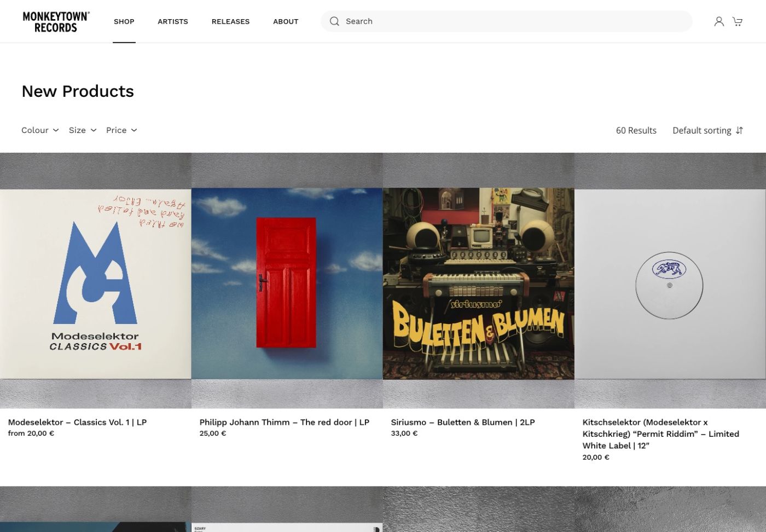Image resolution: width=766 pixels, height=532 pixels.
Task: Click the 33,00 € price
Action: point(404,433)
